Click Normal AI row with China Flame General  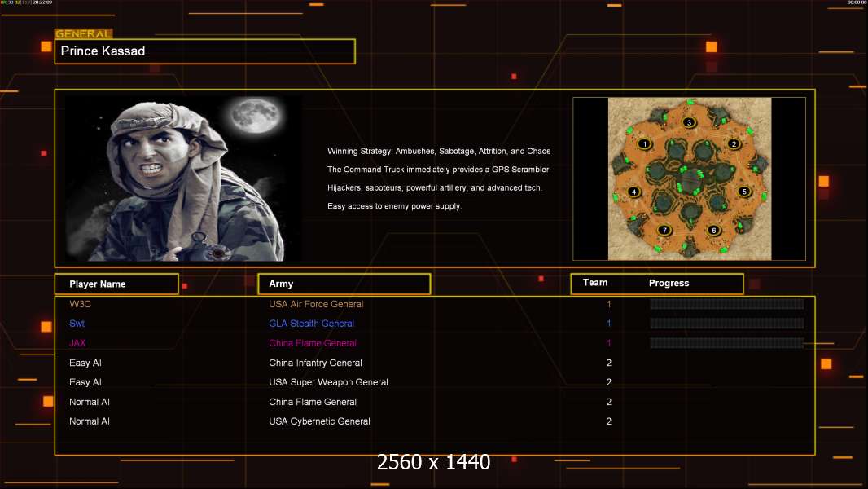point(435,402)
